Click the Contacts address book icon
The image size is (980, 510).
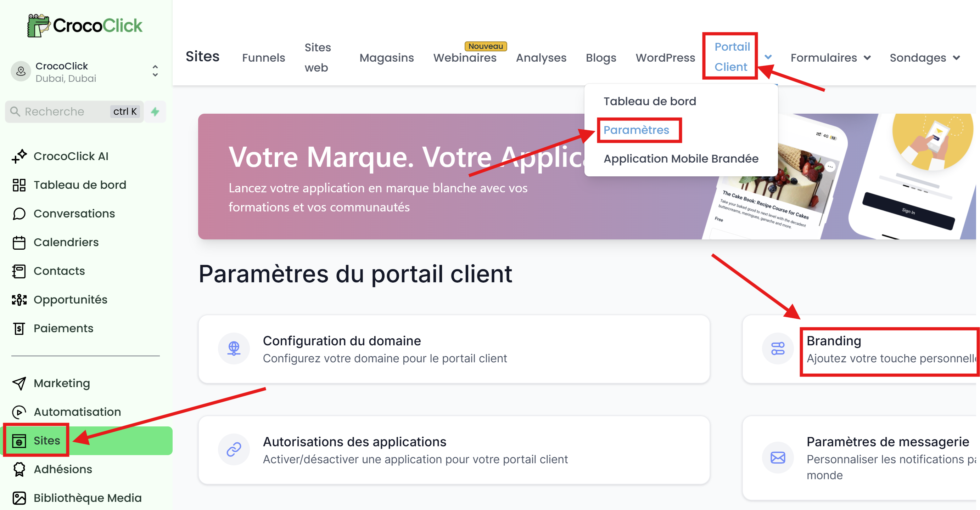point(19,271)
